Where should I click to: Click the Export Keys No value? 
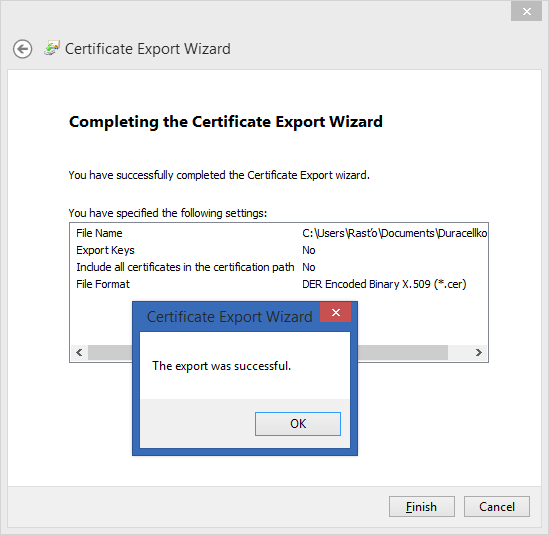pos(308,250)
